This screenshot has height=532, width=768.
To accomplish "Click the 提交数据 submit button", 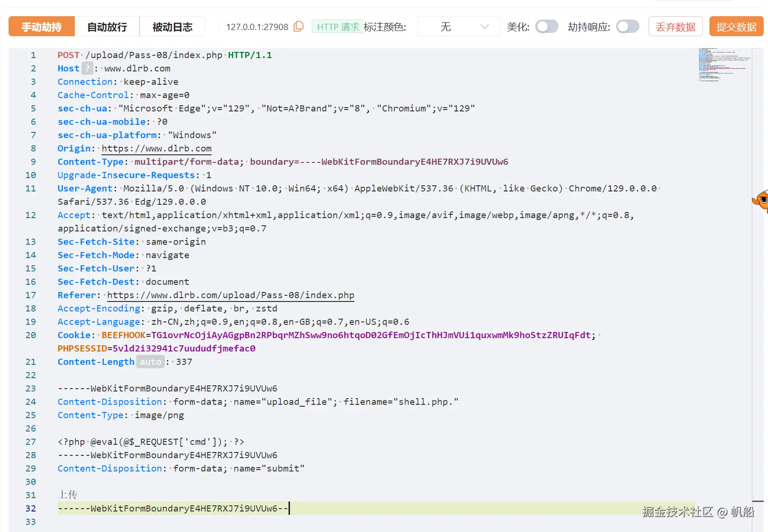I will [736, 27].
